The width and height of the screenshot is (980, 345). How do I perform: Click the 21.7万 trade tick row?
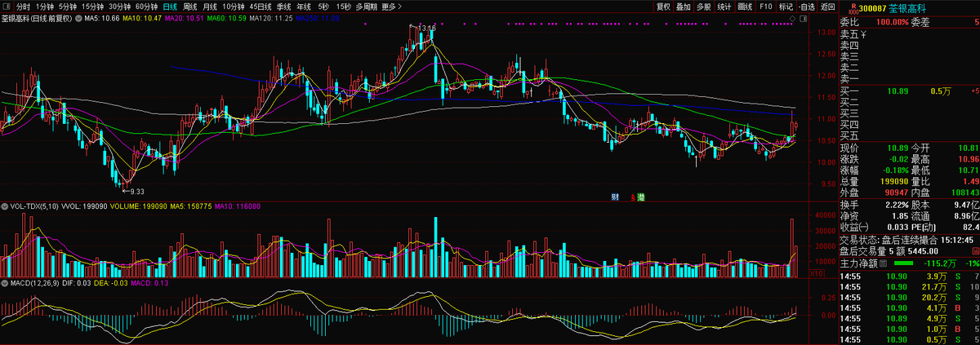pyautogui.click(x=909, y=288)
